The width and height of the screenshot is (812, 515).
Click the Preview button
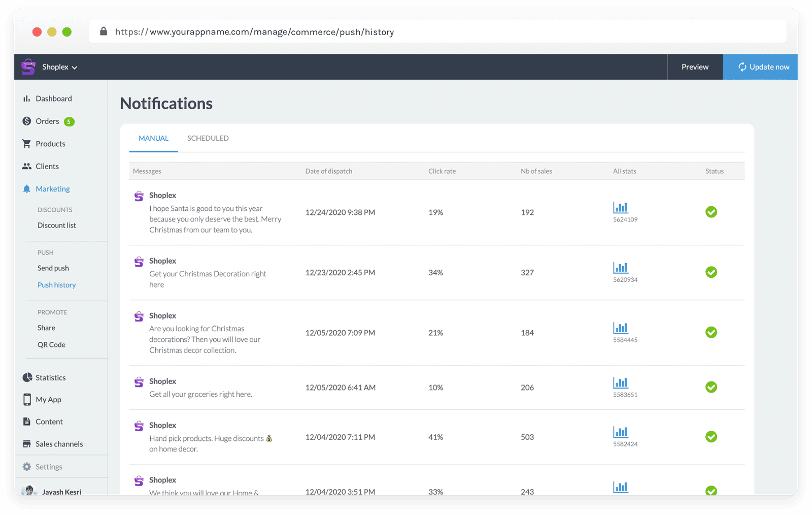tap(694, 67)
